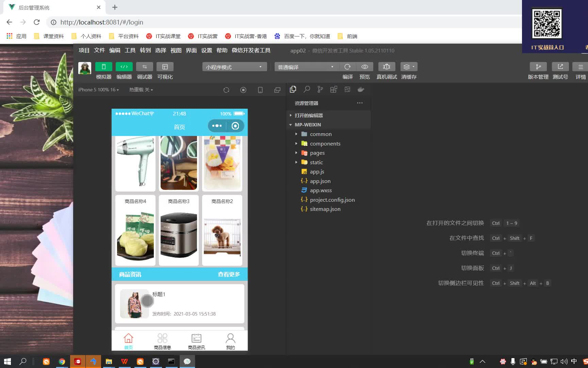The image size is (588, 368).
Task: Click the real device debugging icon
Action: click(387, 67)
